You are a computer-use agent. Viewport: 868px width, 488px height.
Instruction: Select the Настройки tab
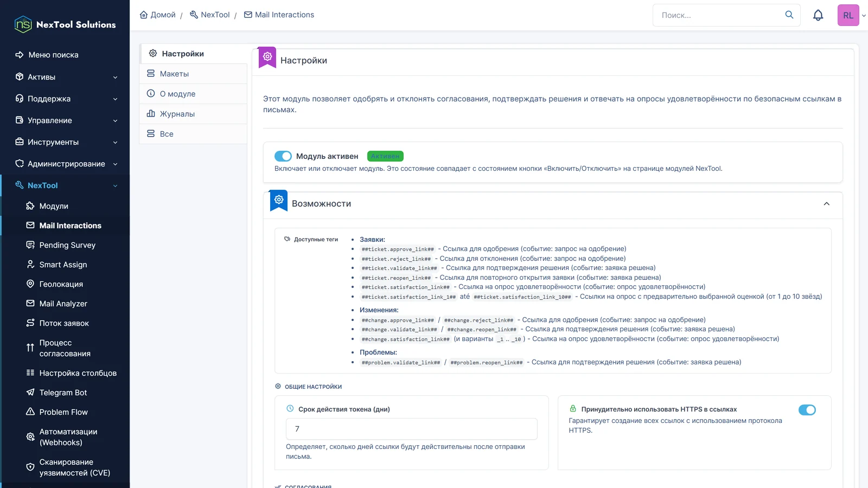[193, 54]
